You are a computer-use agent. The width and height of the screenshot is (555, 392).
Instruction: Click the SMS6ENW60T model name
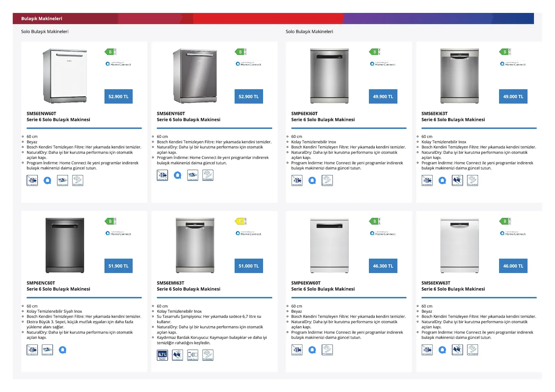click(x=41, y=114)
